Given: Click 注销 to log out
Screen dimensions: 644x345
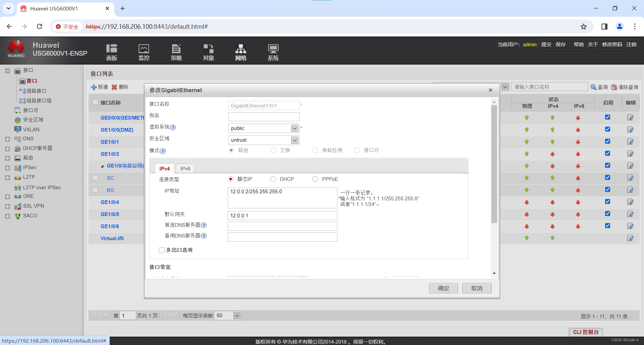Looking at the screenshot, I should [x=631, y=44].
